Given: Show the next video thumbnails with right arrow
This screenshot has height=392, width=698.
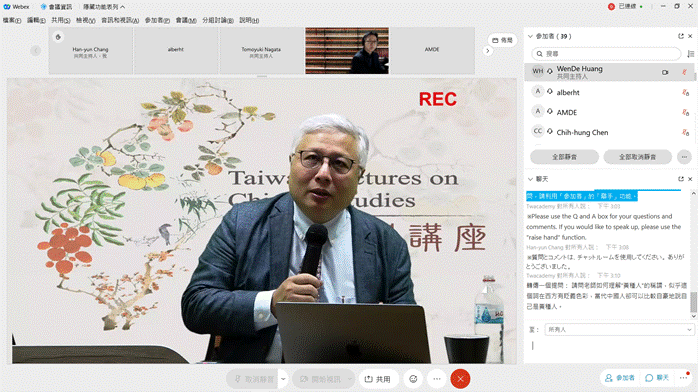Looking at the screenshot, I should [487, 51].
